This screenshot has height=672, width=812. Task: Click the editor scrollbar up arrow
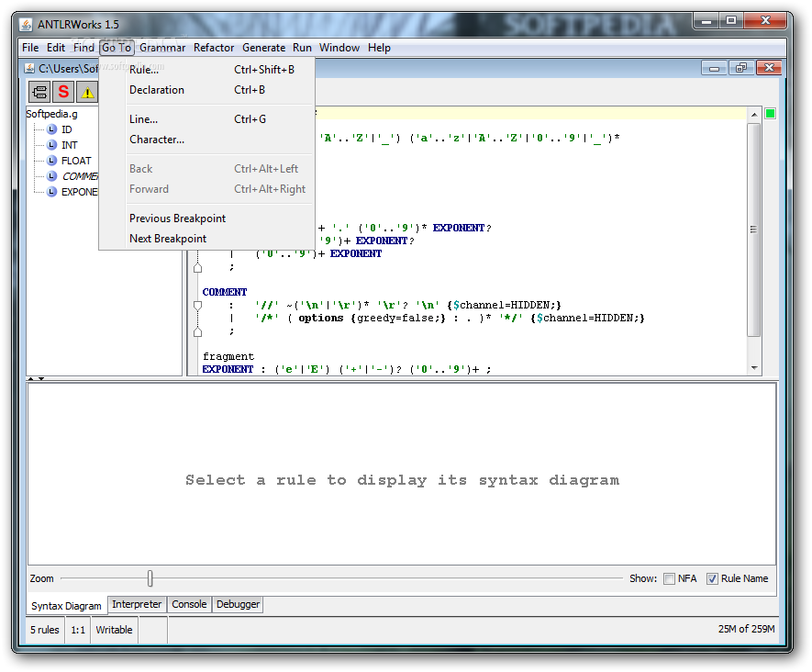coord(754,115)
